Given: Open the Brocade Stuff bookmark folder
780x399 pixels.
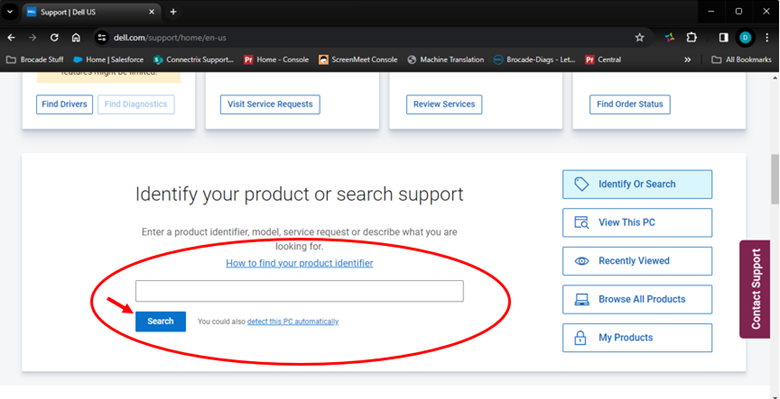Looking at the screenshot, I should pyautogui.click(x=35, y=60).
